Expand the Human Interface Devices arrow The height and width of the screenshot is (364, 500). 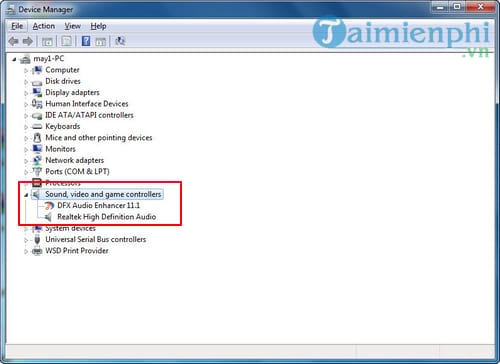coord(26,104)
